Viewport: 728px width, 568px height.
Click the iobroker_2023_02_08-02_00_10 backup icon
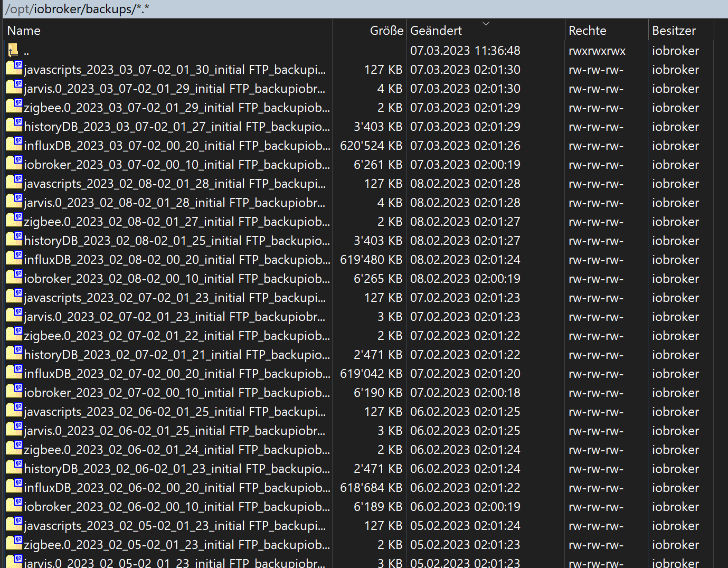coord(14,278)
